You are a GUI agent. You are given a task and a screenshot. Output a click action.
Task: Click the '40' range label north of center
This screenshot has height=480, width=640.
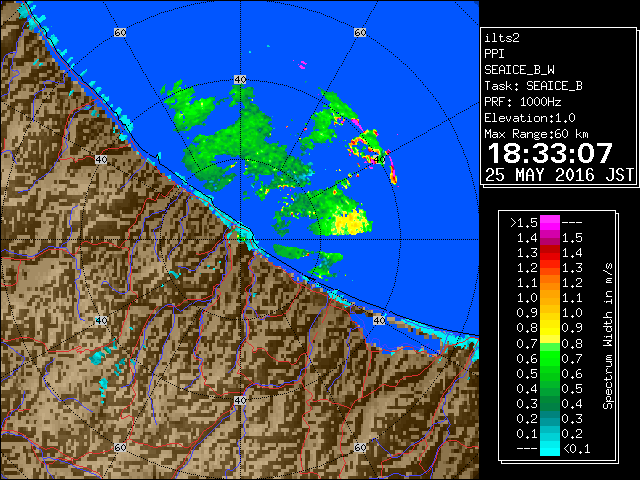coord(240,80)
